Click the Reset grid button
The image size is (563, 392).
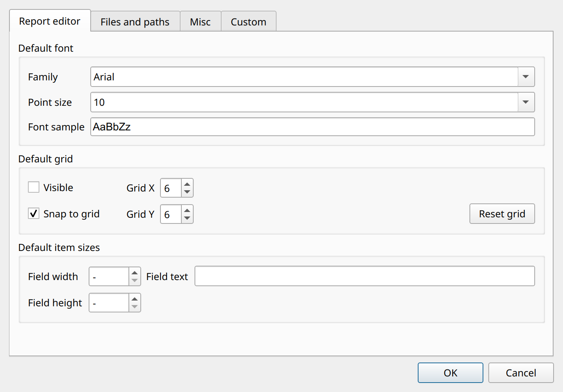pyautogui.click(x=502, y=214)
